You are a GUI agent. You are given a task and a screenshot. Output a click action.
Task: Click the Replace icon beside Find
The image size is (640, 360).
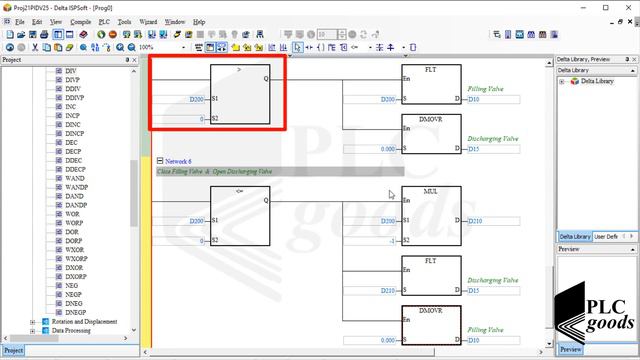(x=95, y=47)
